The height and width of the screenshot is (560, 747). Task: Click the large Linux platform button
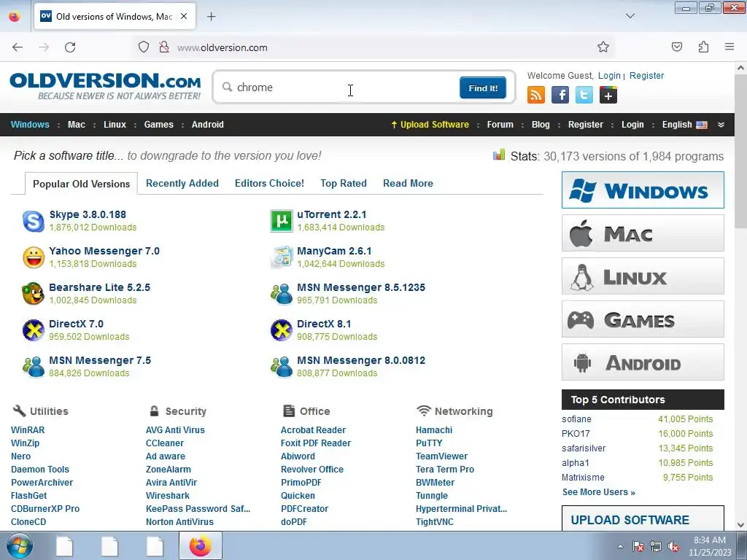pyautogui.click(x=643, y=276)
